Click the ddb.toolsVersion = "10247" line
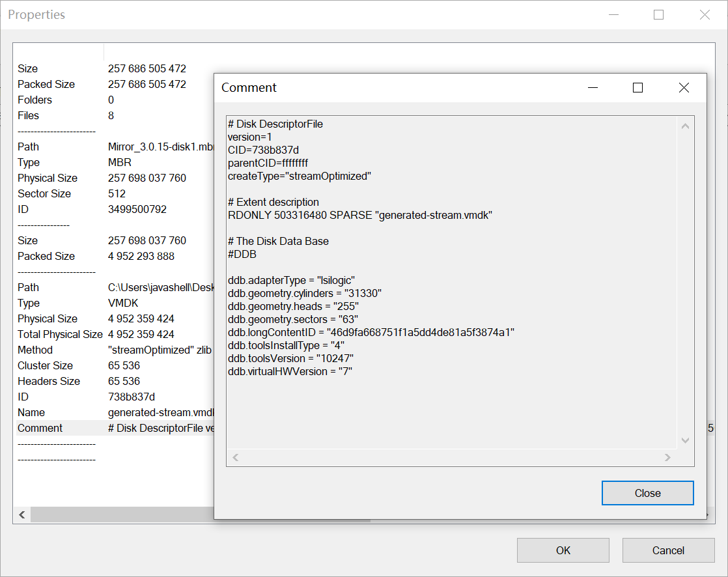This screenshot has height=577, width=728. 290,358
